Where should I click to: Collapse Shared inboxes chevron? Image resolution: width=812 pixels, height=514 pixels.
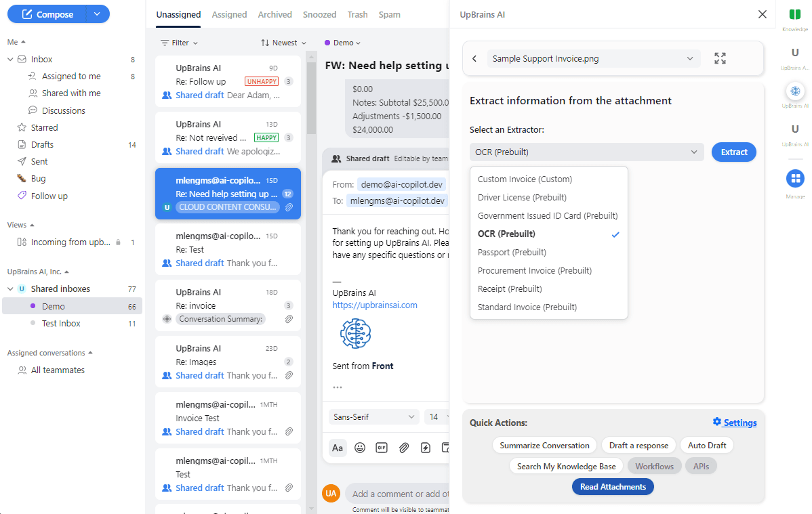10,289
